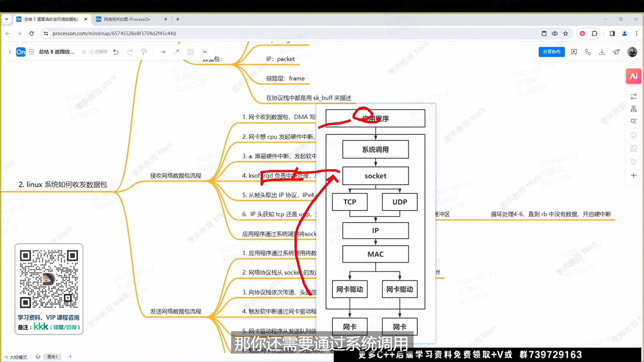644x362 pixels.
Task: Toggle outline mode 大纲模式
Action: tap(16, 357)
